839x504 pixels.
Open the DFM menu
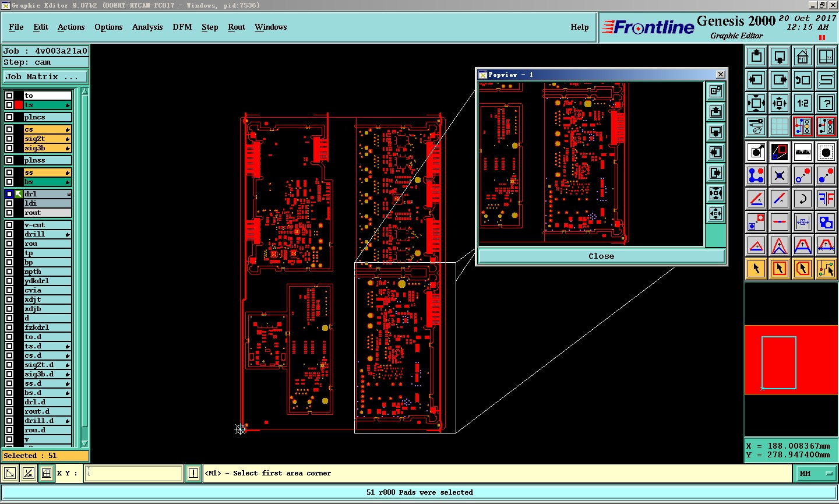point(182,27)
